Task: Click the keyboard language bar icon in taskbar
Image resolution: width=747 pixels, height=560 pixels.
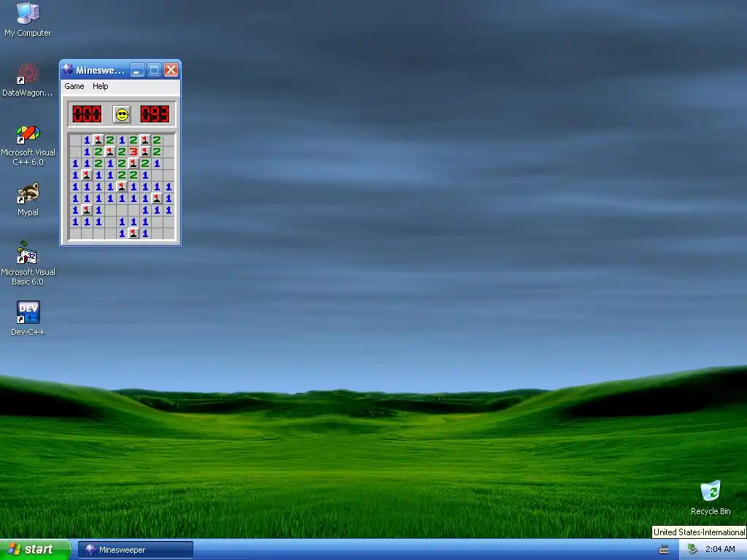Action: click(x=664, y=550)
